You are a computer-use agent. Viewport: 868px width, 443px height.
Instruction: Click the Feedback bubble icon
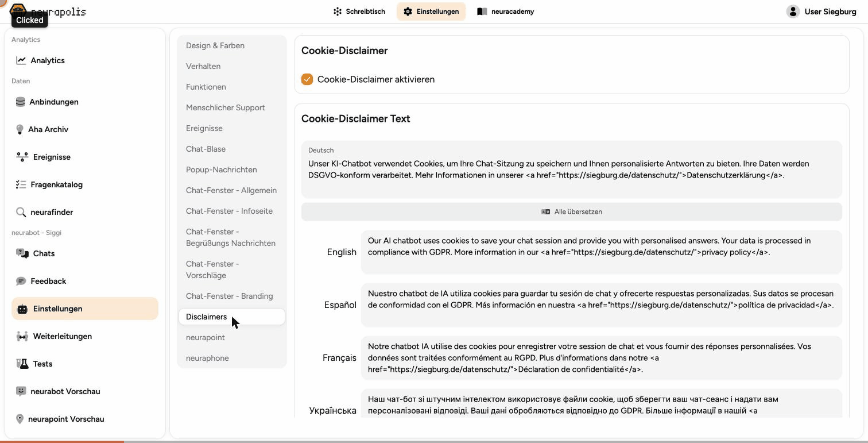tap(21, 281)
